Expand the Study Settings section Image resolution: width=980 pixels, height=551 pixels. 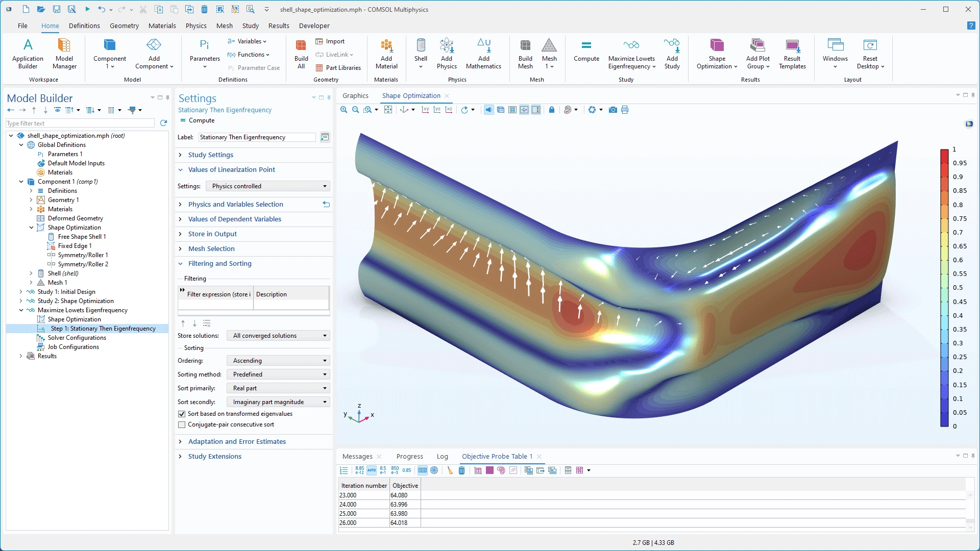[210, 155]
